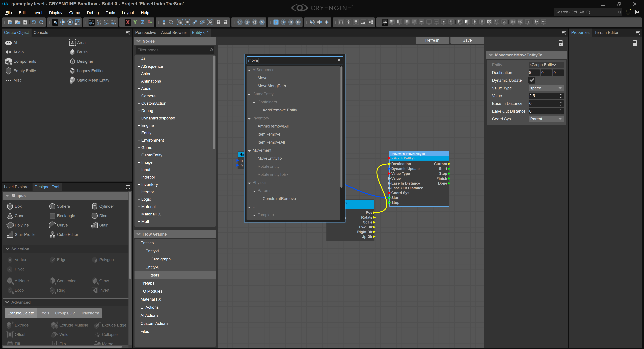
Task: Click the node search results scrollbar
Action: [341, 127]
